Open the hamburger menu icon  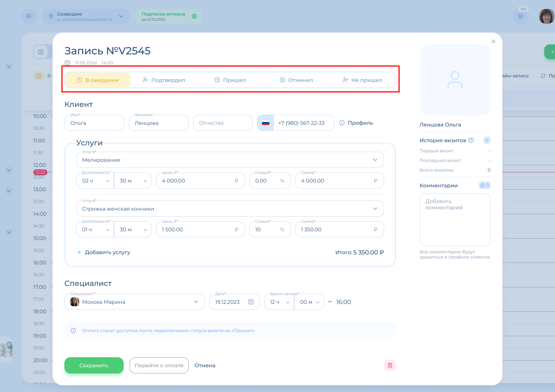point(29,16)
